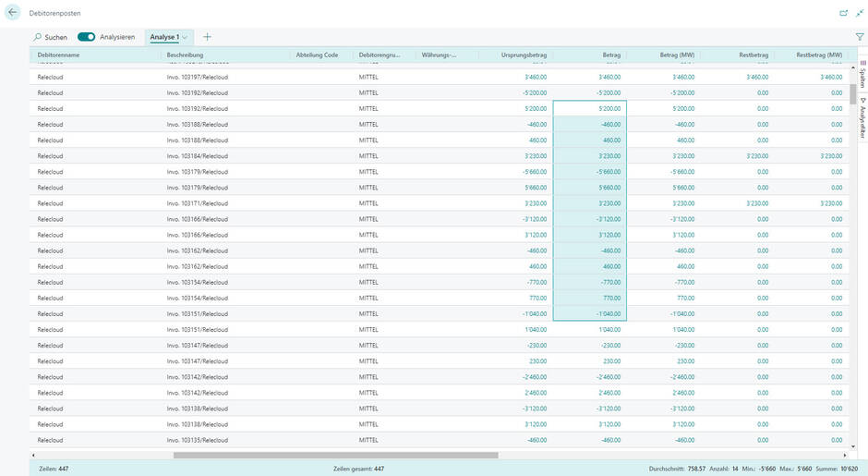Click the collapse page arrows icon
The image size is (868, 476).
point(860,13)
